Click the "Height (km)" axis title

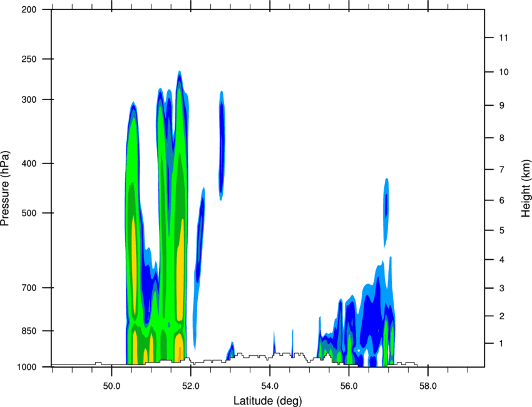526,188
